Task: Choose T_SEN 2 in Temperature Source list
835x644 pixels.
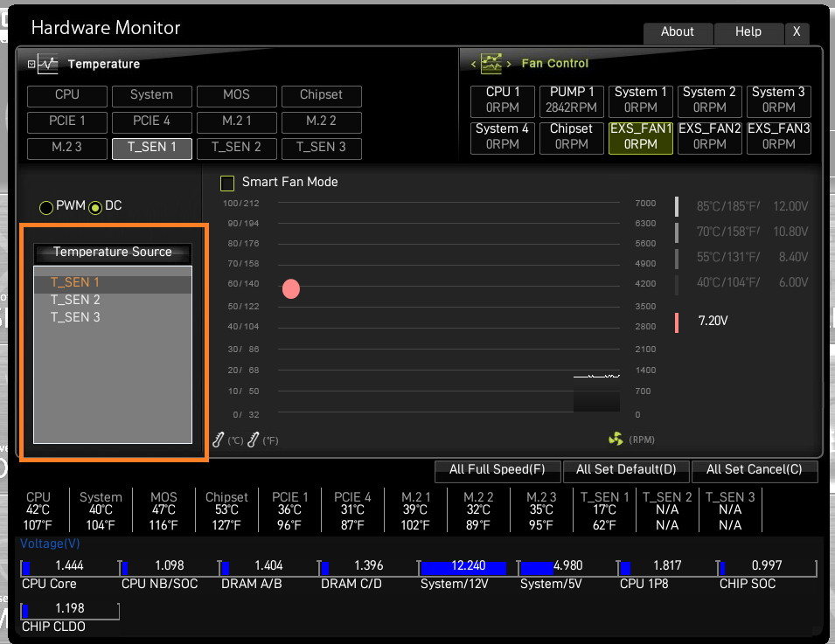Action: tap(75, 300)
